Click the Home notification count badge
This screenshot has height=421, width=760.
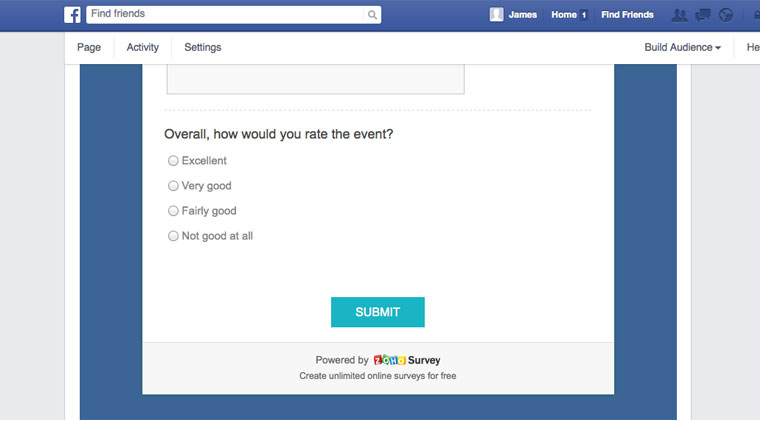click(584, 15)
